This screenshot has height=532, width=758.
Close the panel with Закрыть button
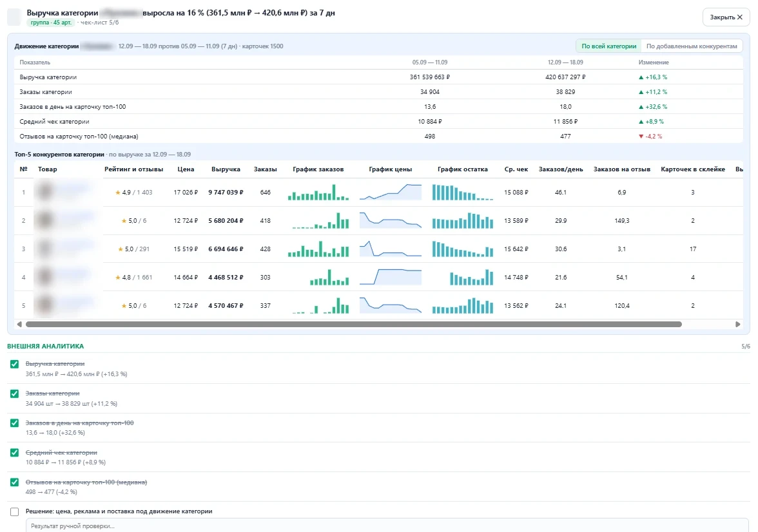click(x=726, y=17)
